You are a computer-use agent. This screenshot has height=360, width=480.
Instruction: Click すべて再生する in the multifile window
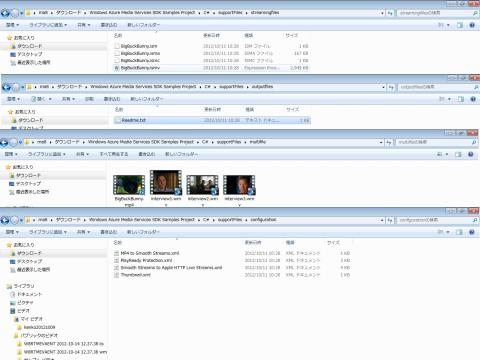pos(114,154)
